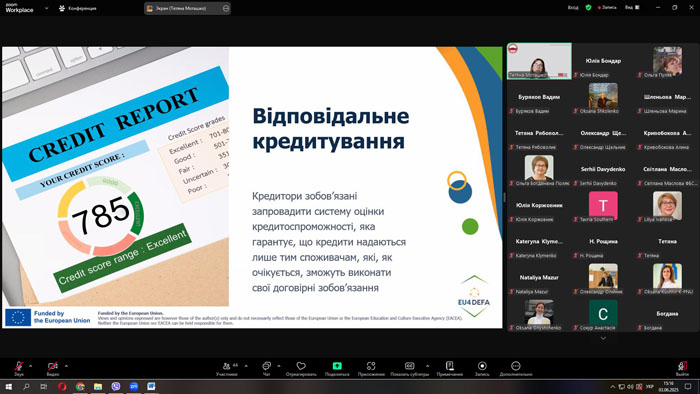Select Юлія Бондар participant tile
700x394 pixels.
(603, 61)
